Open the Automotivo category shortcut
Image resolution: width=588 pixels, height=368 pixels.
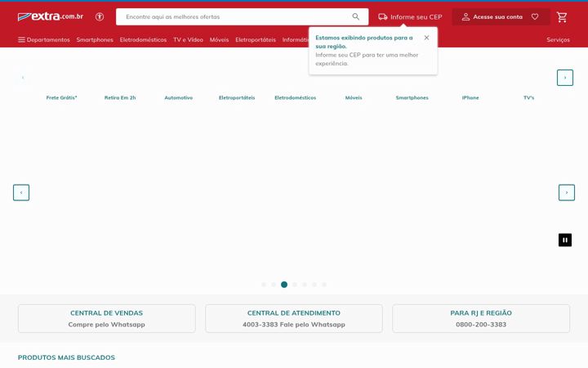click(x=179, y=97)
